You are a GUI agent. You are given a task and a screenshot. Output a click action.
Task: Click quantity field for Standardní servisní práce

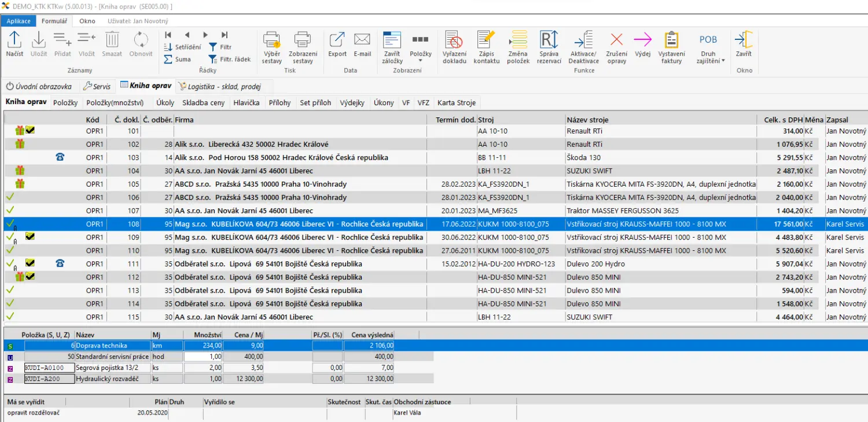tap(203, 357)
